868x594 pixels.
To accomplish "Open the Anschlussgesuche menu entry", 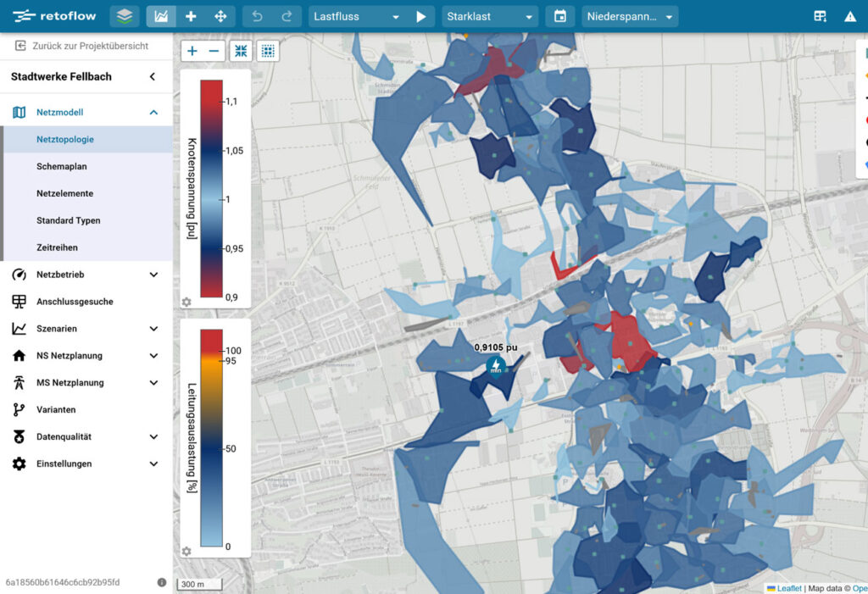I will [x=86, y=302].
